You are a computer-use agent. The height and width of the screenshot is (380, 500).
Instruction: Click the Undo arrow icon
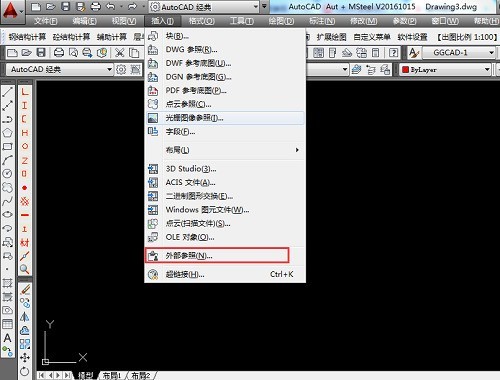click(x=110, y=7)
